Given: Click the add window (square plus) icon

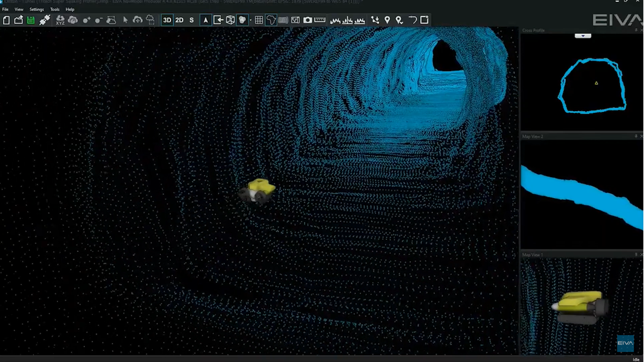Looking at the screenshot, I should click(x=425, y=20).
